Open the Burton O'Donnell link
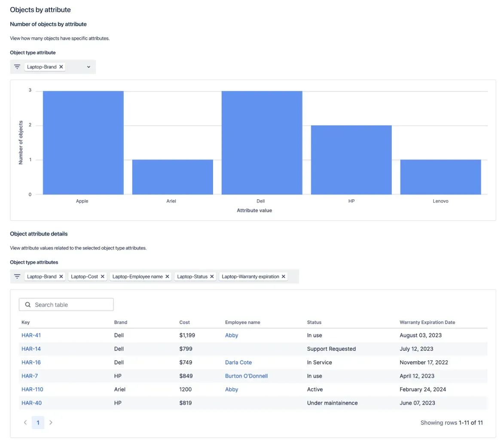Screen dimensions: 504x444 246,376
